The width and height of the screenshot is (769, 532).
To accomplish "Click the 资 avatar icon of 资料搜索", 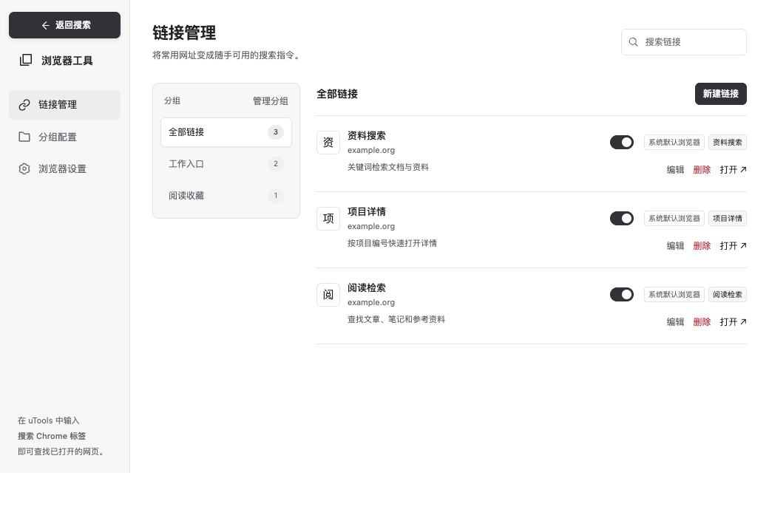I will pyautogui.click(x=328, y=143).
